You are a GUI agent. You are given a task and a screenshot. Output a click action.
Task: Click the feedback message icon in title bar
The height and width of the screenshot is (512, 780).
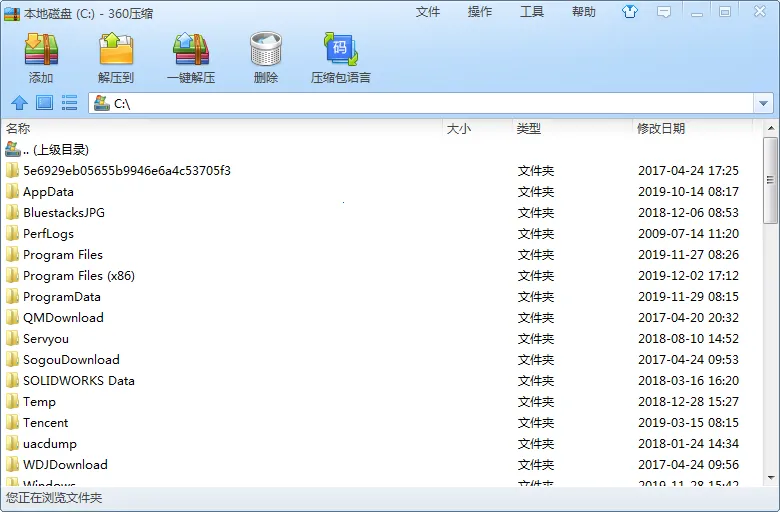pyautogui.click(x=663, y=12)
